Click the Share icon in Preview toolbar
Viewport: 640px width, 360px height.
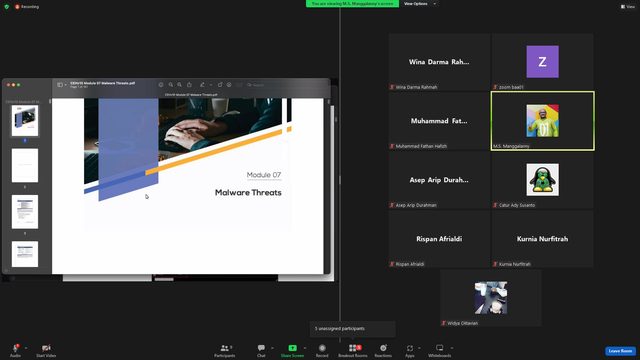tap(189, 85)
